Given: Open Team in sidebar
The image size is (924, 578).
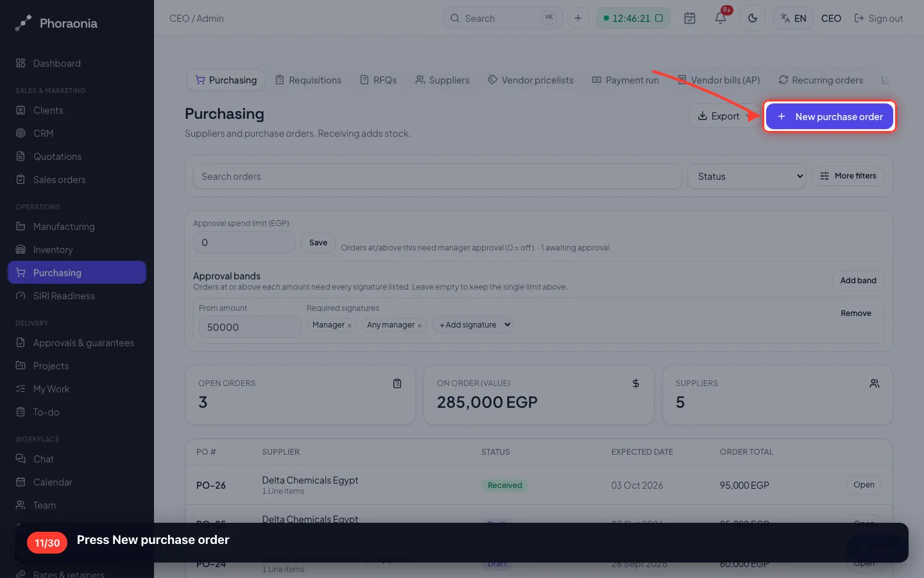Looking at the screenshot, I should (x=77, y=505).
